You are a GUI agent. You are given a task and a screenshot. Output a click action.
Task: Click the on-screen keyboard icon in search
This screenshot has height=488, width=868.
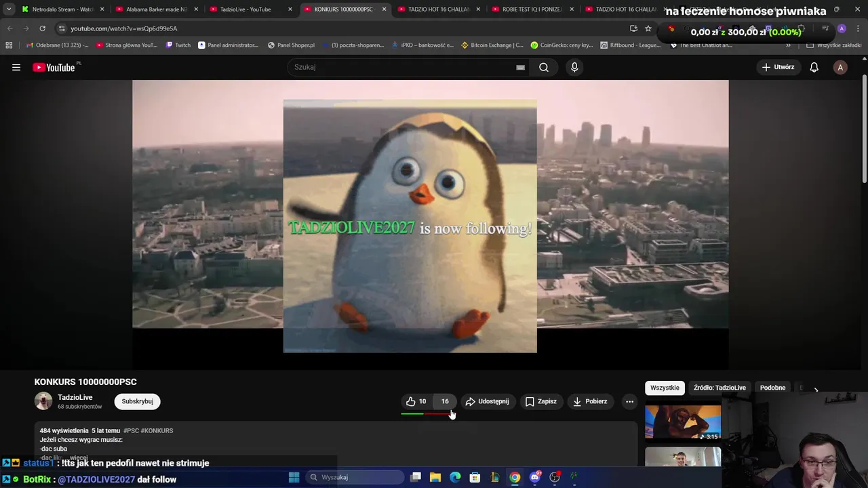[520, 67]
